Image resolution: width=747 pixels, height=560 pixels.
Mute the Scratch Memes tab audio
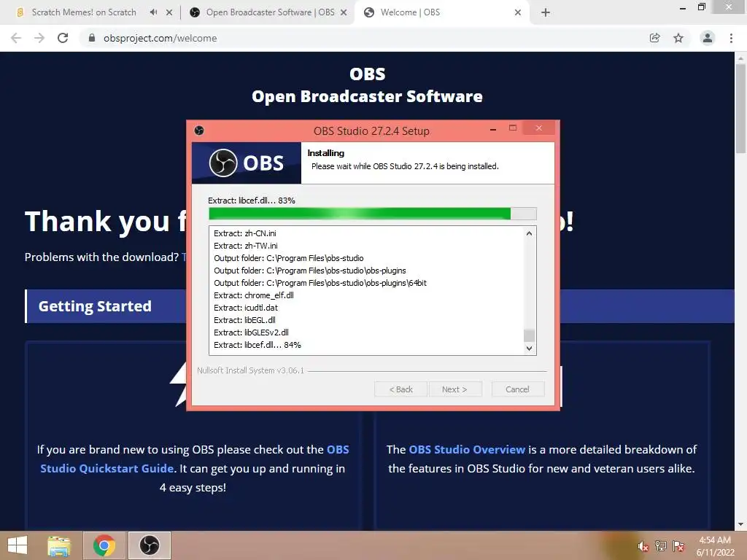click(x=153, y=12)
